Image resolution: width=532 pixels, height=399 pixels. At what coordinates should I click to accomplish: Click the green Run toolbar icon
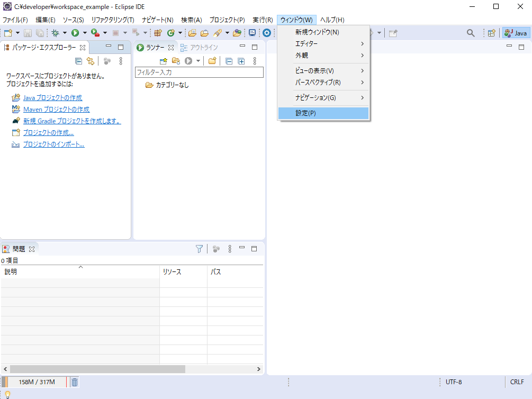pyautogui.click(x=75, y=33)
